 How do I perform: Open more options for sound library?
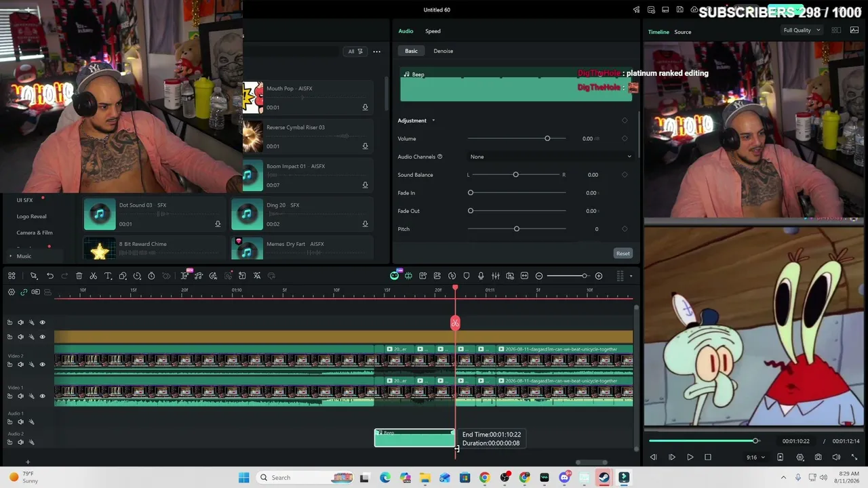(376, 52)
